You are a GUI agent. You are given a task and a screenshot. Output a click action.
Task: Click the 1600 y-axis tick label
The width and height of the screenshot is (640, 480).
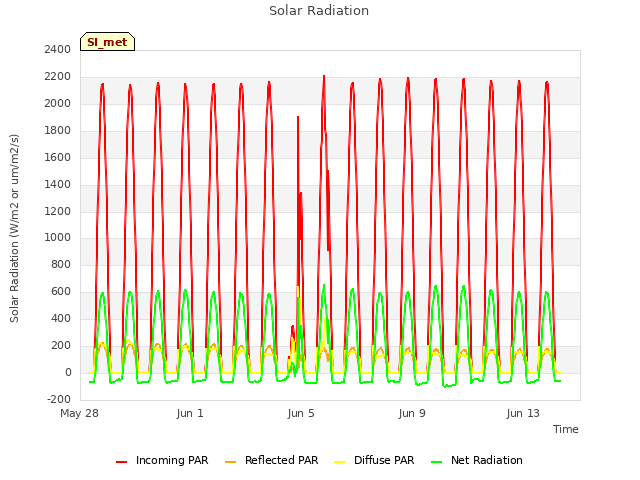pos(58,157)
